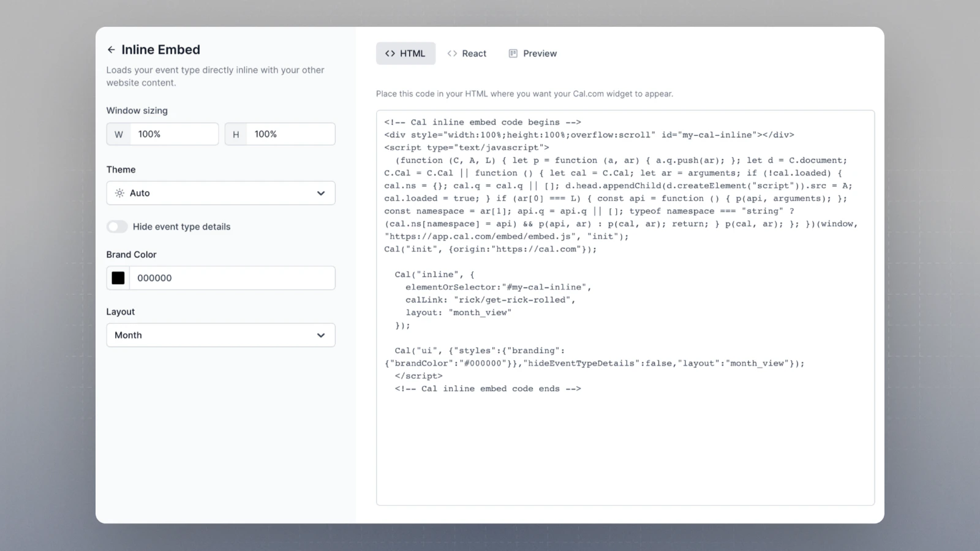Click the H label in Window sizing

(x=236, y=133)
